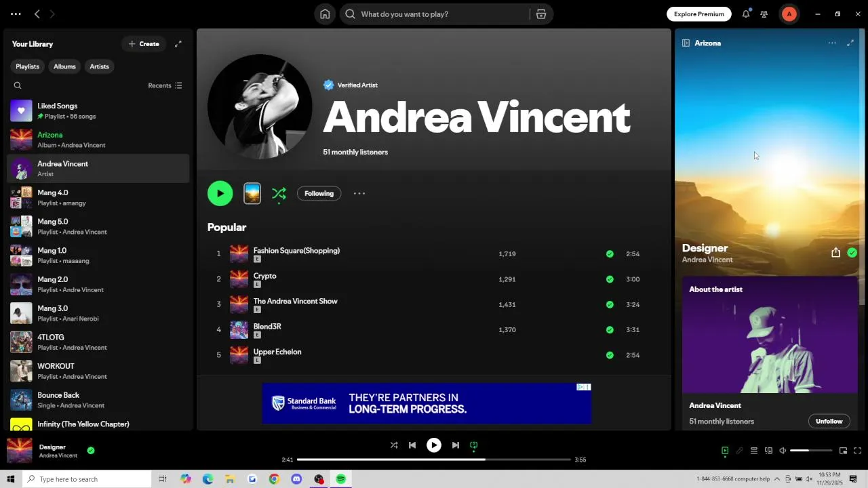The image size is (868, 488).
Task: Toggle saved checkmark for Crypto
Action: coord(610,279)
